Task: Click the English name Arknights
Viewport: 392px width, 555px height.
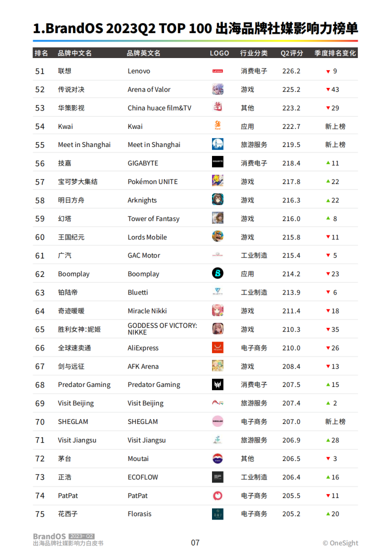Action: [x=142, y=200]
